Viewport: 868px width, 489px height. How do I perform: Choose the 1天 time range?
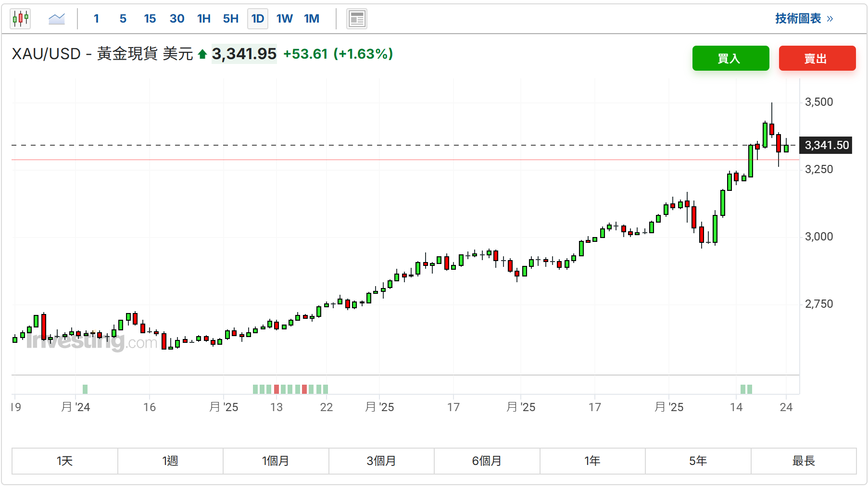pyautogui.click(x=65, y=461)
